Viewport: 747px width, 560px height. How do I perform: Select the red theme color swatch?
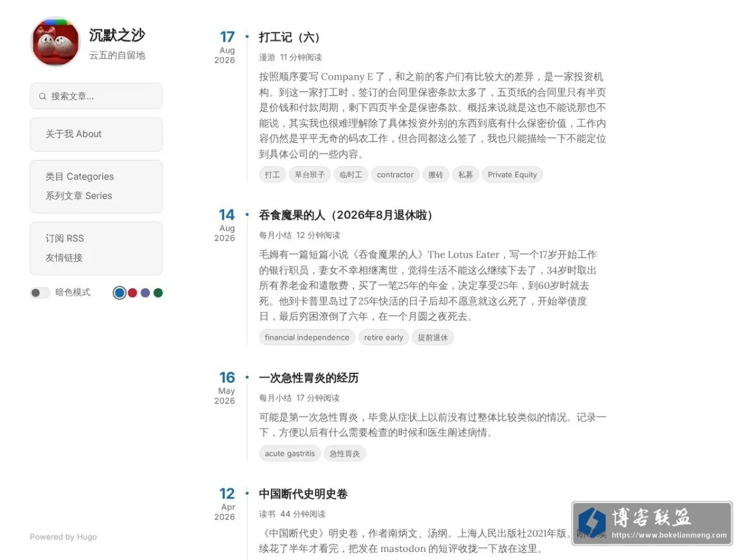(x=133, y=292)
